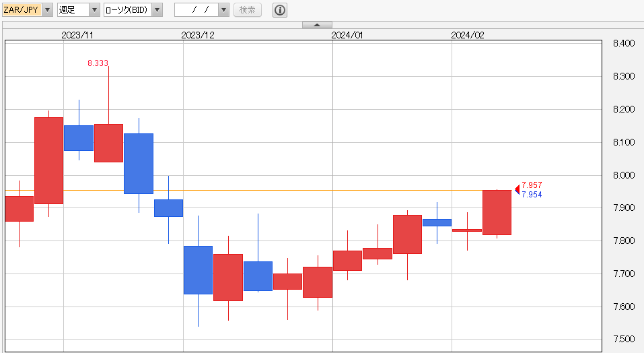
Task: Click the blue 7.954 price label
Action: [532, 195]
